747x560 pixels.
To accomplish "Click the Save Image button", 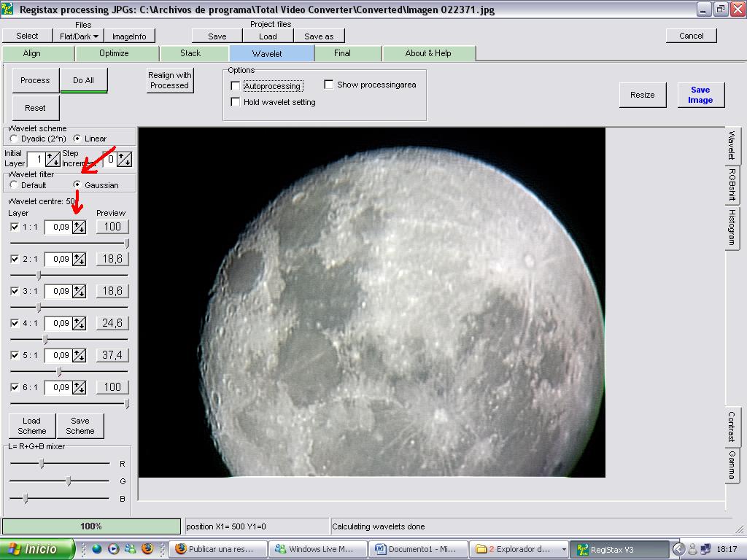I will [x=700, y=95].
